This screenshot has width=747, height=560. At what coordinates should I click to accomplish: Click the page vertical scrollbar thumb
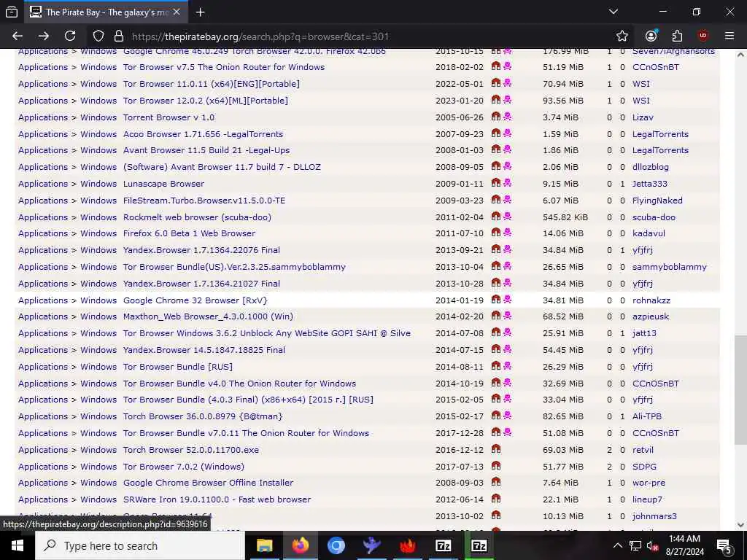(740, 389)
